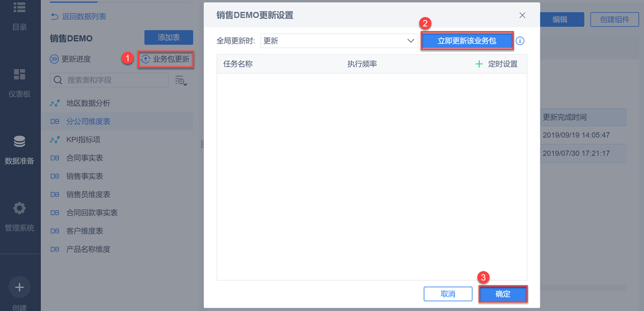Click the 编辑 button behind the dialog
644x311 pixels.
(560, 19)
